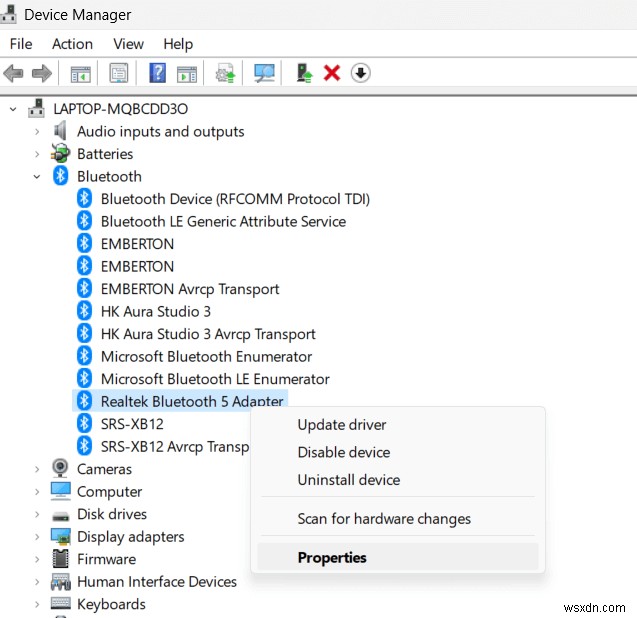Select Microsoft Bluetooth LE Enumerator
Image resolution: width=637 pixels, height=618 pixels.
pyautogui.click(x=215, y=379)
